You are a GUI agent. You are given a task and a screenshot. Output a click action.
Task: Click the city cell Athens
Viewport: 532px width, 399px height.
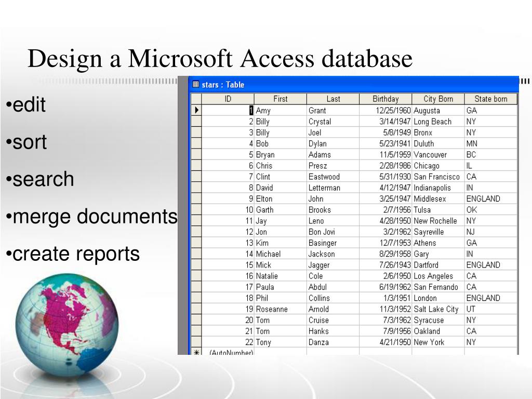pos(438,243)
